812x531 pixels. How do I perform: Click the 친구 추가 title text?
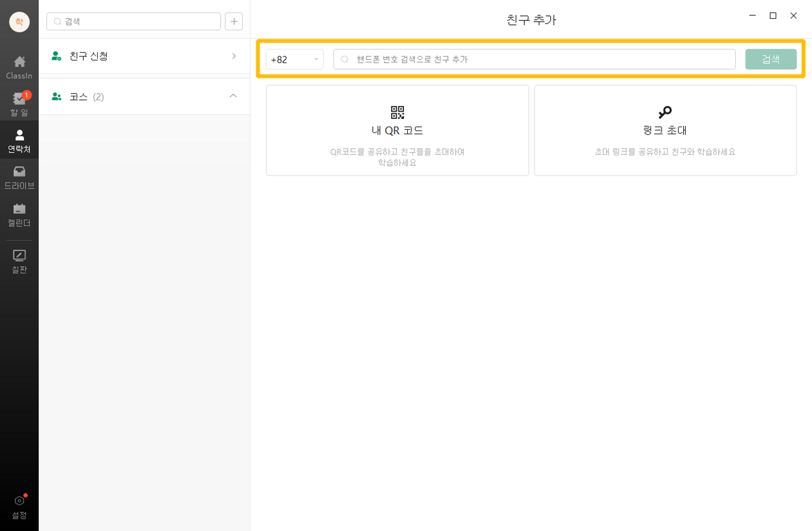[531, 20]
